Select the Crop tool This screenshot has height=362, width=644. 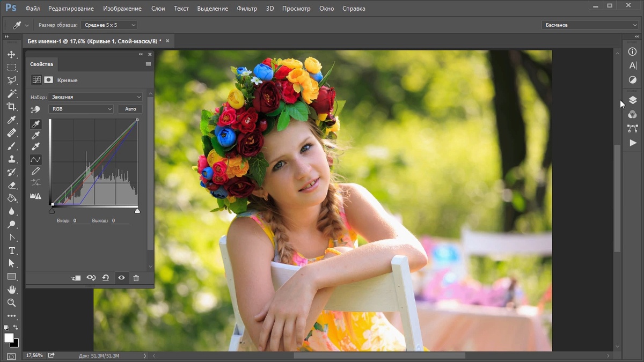tap(11, 107)
